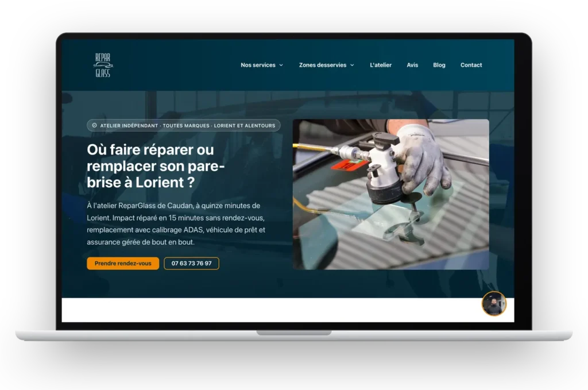Click the Atelier indépendant badge text
This screenshot has width=588, height=390.
(188, 126)
